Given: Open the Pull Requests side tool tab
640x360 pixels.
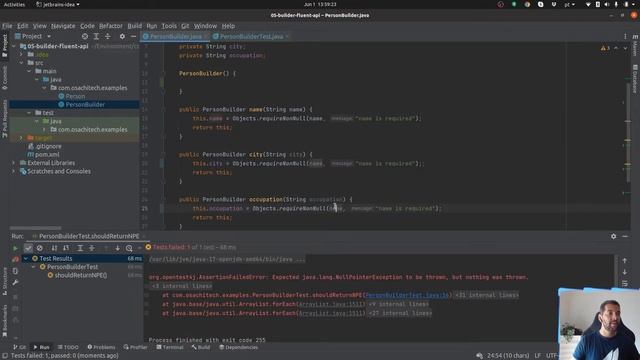Looking at the screenshot, I should click(4, 118).
